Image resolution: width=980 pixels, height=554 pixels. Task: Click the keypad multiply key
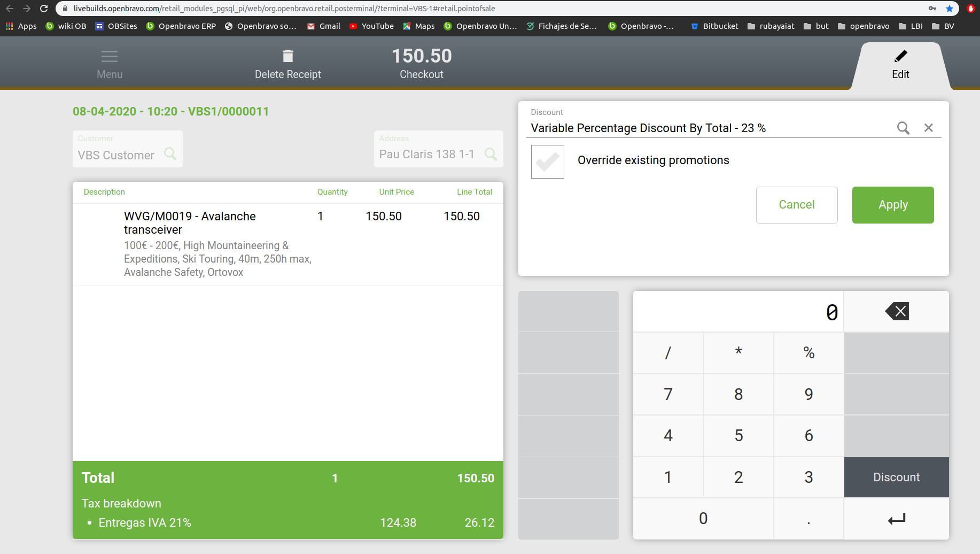point(738,353)
